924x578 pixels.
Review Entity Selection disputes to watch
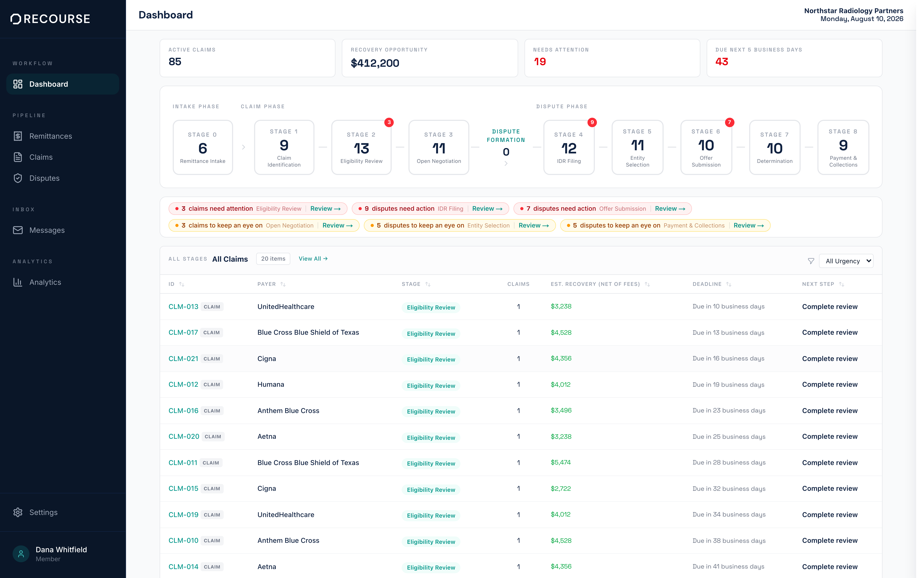click(534, 226)
